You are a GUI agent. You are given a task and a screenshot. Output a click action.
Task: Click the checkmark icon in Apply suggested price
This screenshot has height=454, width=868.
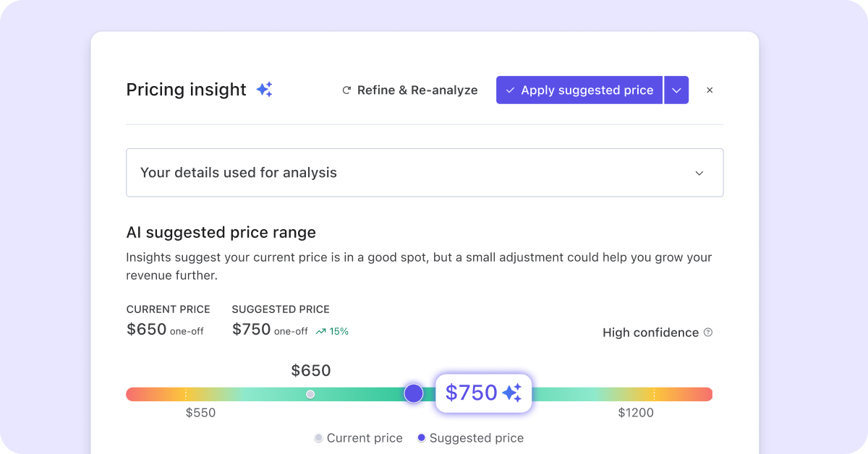click(x=510, y=90)
